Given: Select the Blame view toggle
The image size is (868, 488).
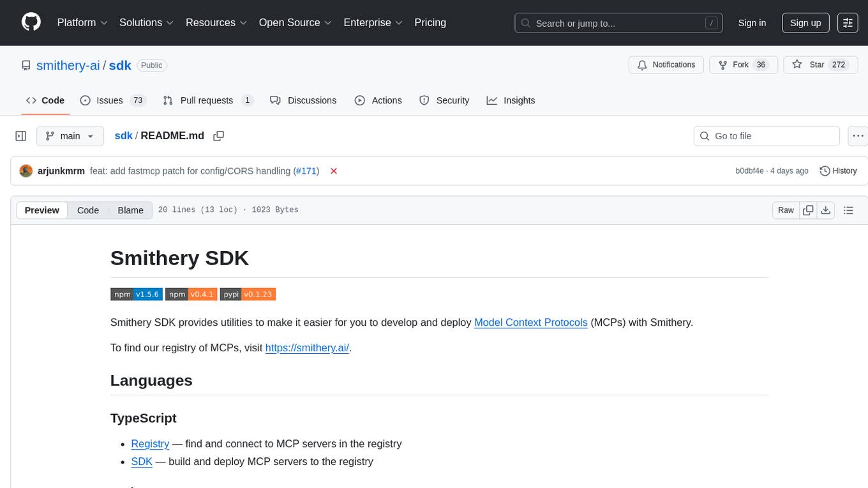Looking at the screenshot, I should tap(131, 210).
